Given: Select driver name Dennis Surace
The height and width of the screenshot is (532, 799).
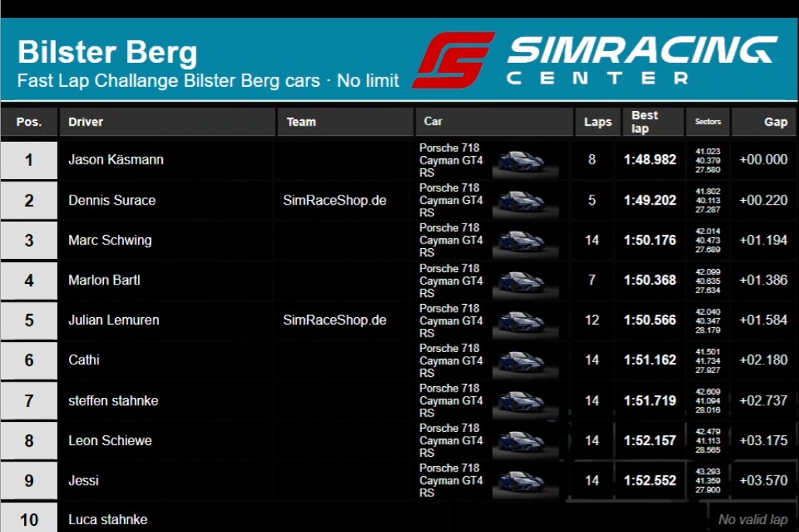Looking at the screenshot, I should 112,200.
